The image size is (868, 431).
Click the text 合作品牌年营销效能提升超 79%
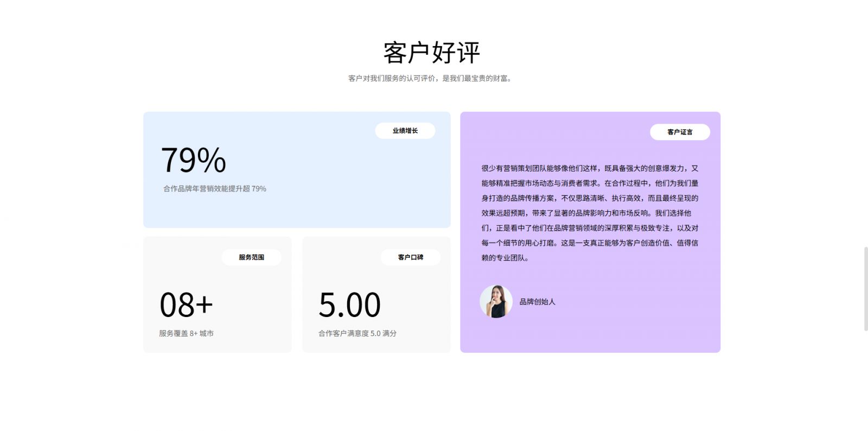[x=215, y=189]
